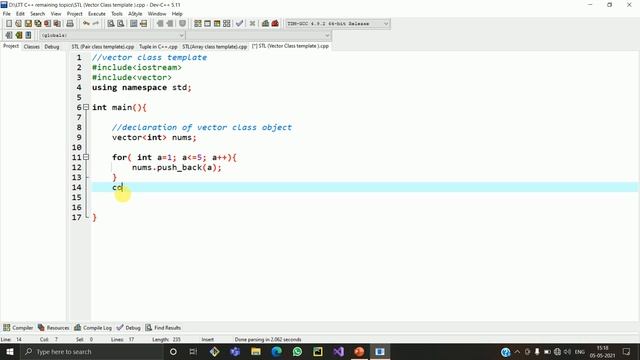Click the Run toolbar icon
The height and width of the screenshot is (360, 640).
coord(207,24)
